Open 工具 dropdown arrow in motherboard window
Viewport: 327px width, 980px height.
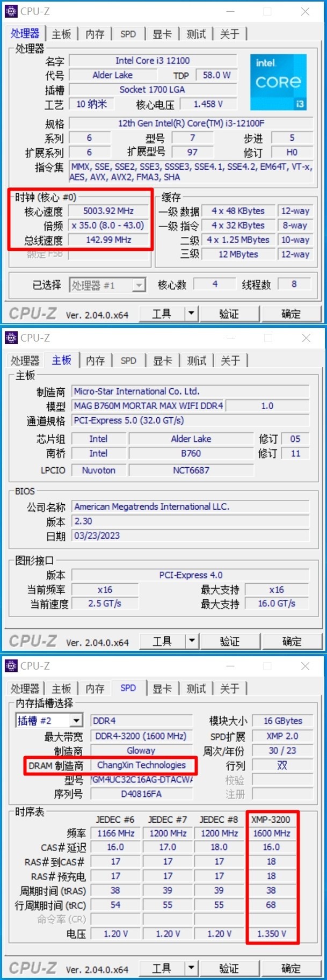[x=192, y=641]
